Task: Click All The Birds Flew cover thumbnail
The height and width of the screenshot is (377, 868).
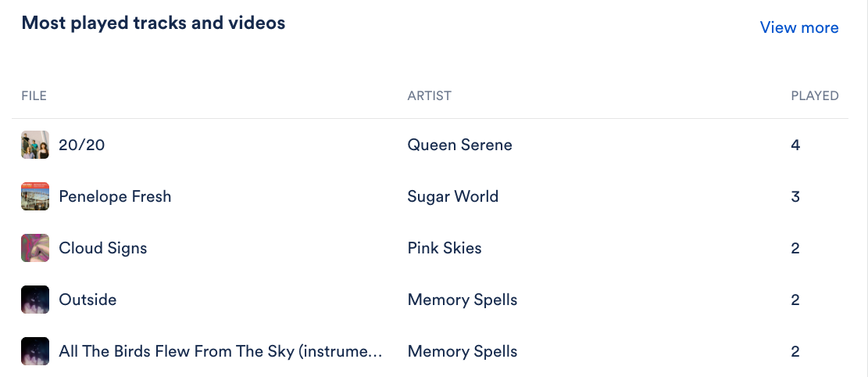Action: [x=35, y=351]
